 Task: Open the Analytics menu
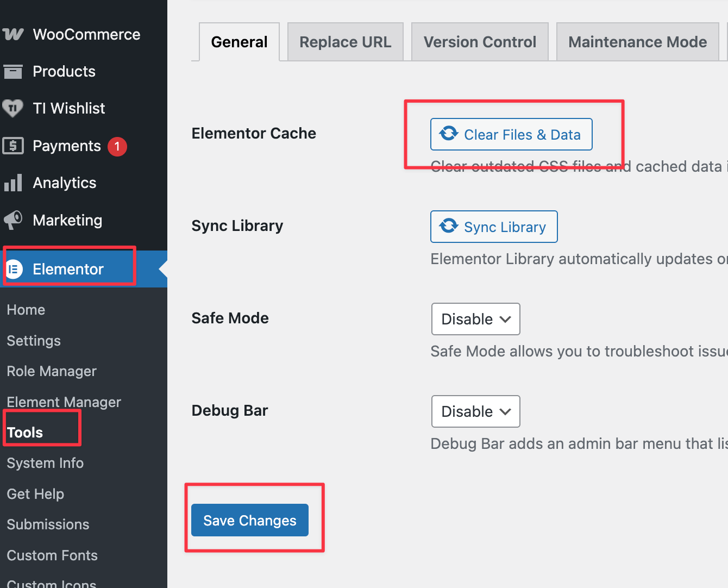point(65,183)
